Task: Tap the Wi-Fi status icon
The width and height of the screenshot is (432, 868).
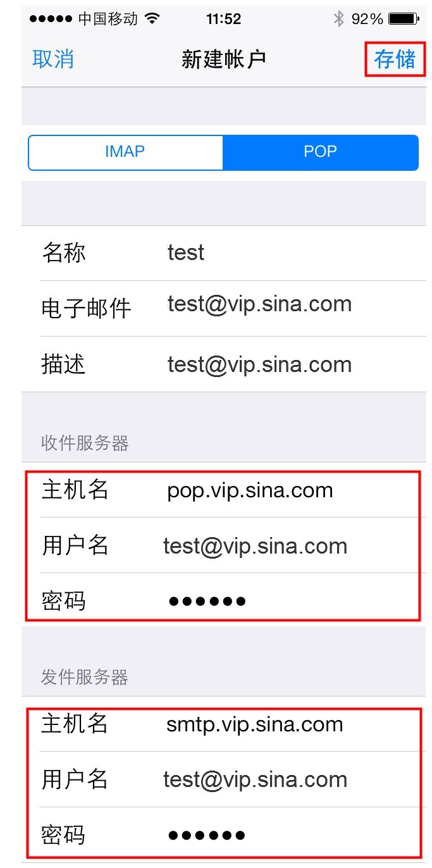Action: pos(152,18)
